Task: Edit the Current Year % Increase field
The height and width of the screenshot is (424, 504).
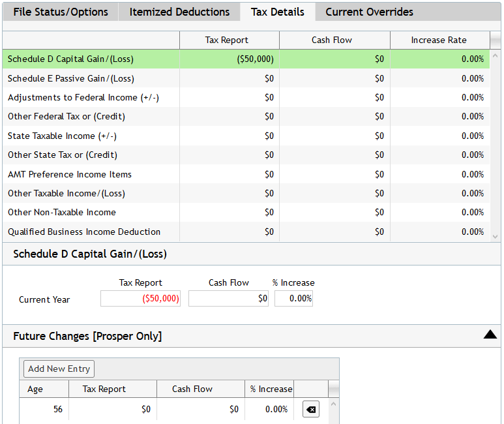Action: pyautogui.click(x=293, y=299)
